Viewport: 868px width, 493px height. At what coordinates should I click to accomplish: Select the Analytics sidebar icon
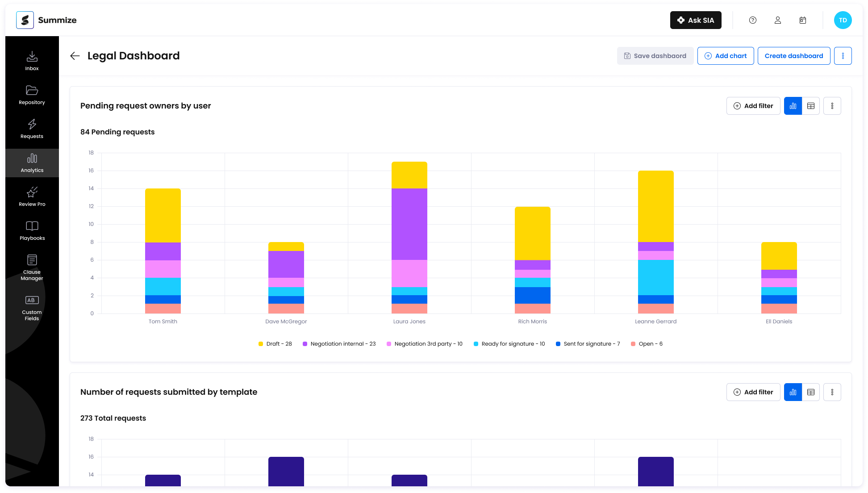pos(32,162)
